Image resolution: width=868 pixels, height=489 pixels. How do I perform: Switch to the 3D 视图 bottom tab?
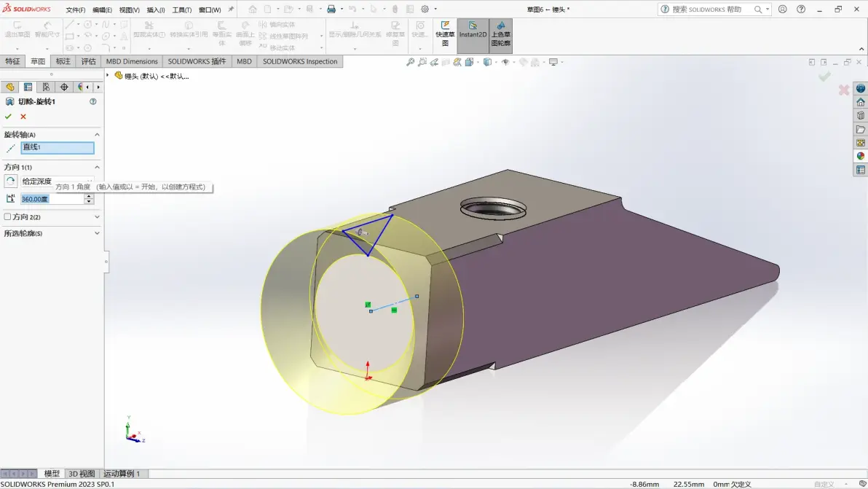point(82,474)
